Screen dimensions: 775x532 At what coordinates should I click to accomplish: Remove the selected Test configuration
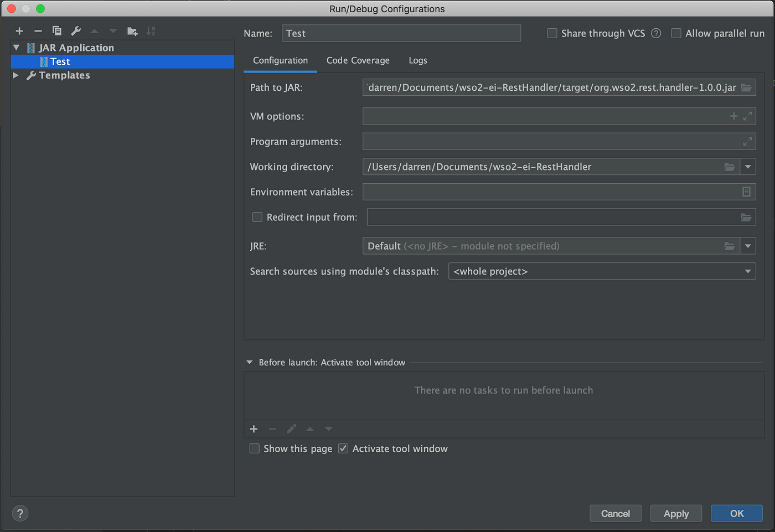pyautogui.click(x=38, y=31)
